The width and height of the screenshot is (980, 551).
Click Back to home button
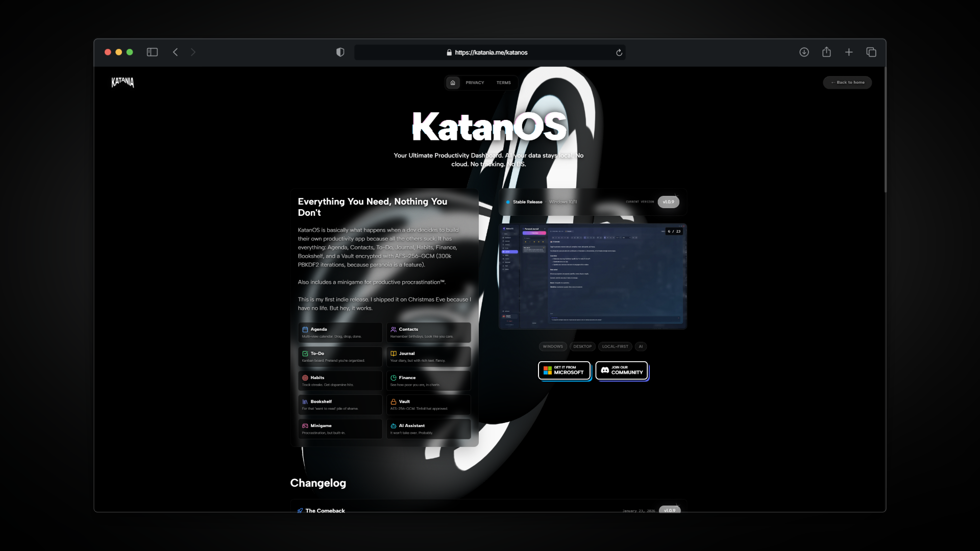pos(847,83)
